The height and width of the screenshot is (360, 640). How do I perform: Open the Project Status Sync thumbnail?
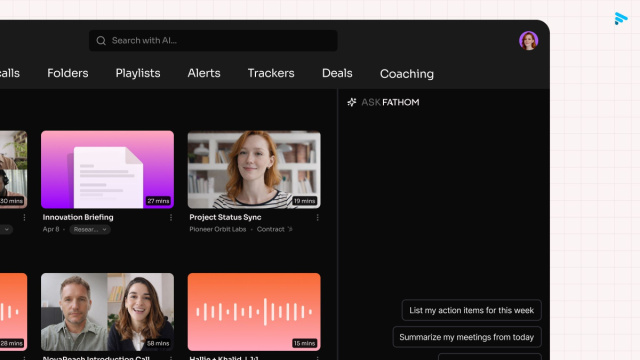coord(254,169)
